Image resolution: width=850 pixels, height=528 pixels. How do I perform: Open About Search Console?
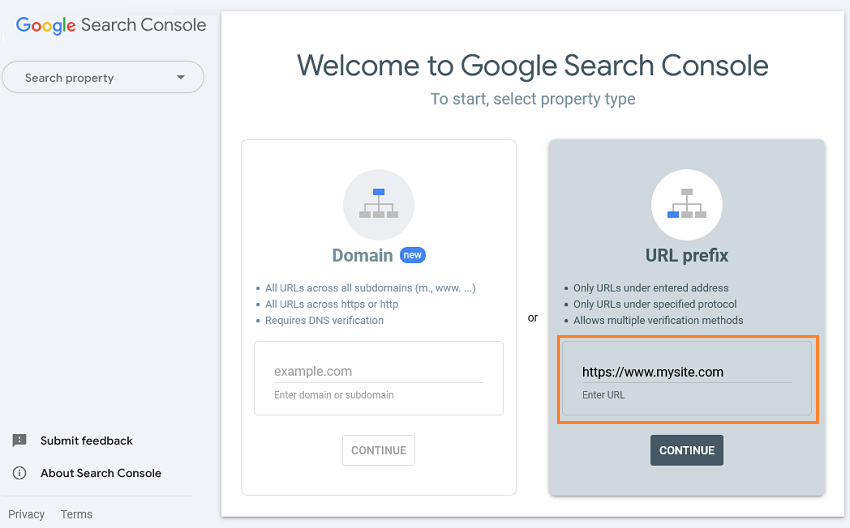point(101,473)
